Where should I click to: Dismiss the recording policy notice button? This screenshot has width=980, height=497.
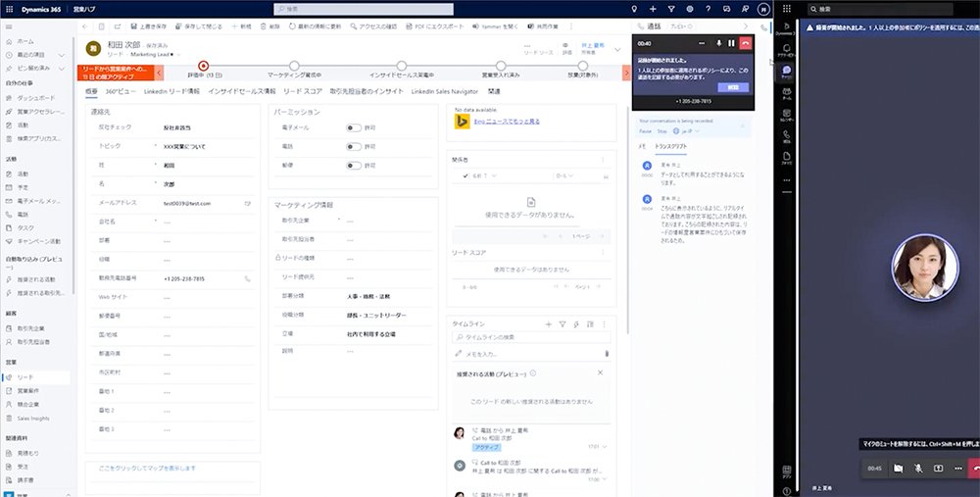732,87
